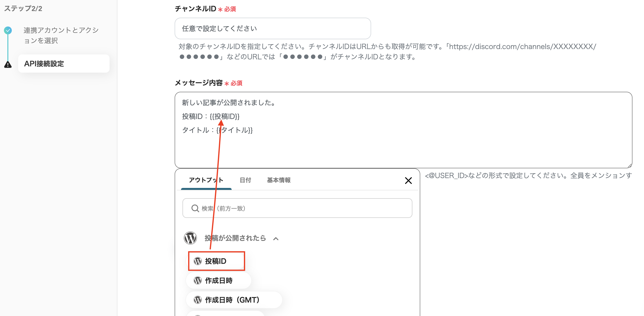Click the green checkmark step icon
The height and width of the screenshot is (316, 644).
pos(8,30)
